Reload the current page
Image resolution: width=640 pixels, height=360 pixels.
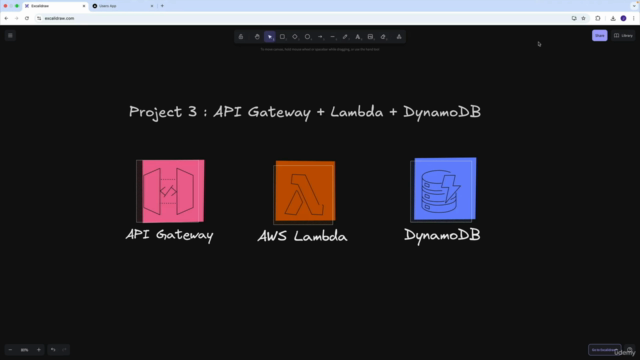(x=27, y=18)
